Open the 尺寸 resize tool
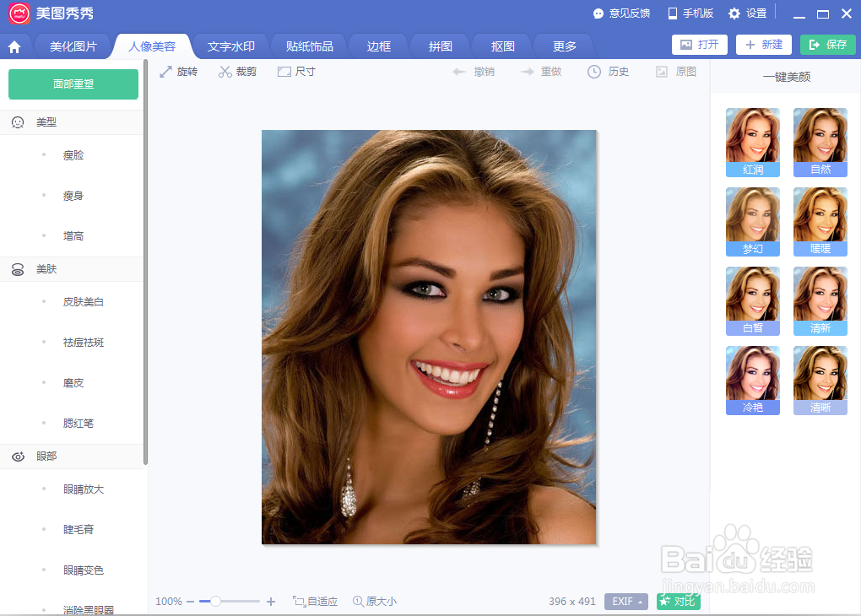The width and height of the screenshot is (861, 616). coord(296,72)
